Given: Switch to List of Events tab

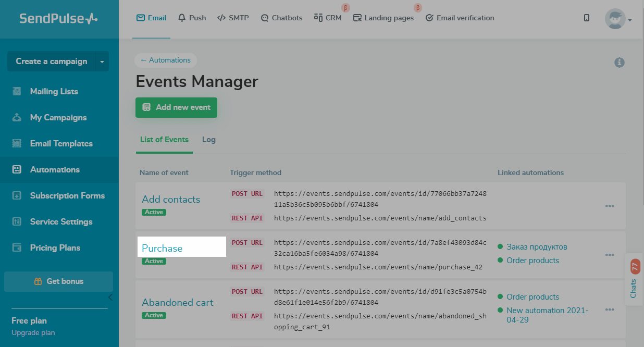Looking at the screenshot, I should point(164,140).
